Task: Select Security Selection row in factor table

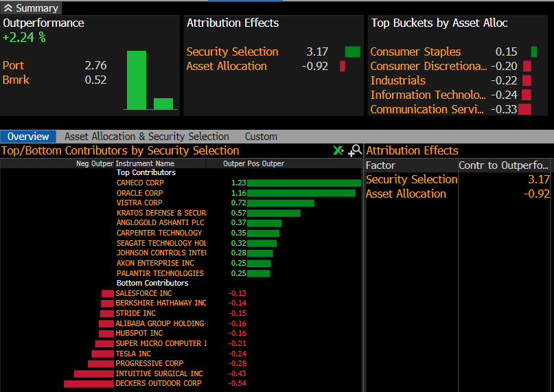Action: pos(411,179)
